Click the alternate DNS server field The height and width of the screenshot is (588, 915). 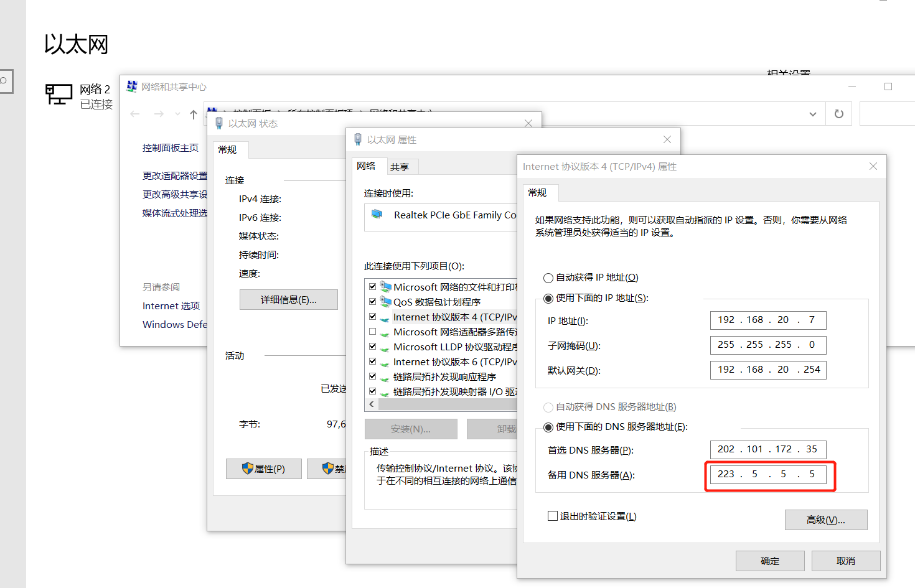(768, 474)
